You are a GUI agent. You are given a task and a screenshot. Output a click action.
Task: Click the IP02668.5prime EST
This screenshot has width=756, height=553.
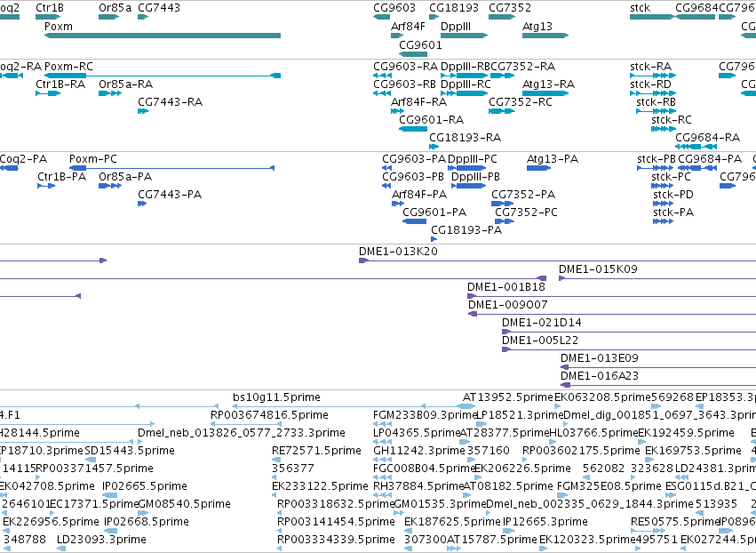tap(110, 532)
